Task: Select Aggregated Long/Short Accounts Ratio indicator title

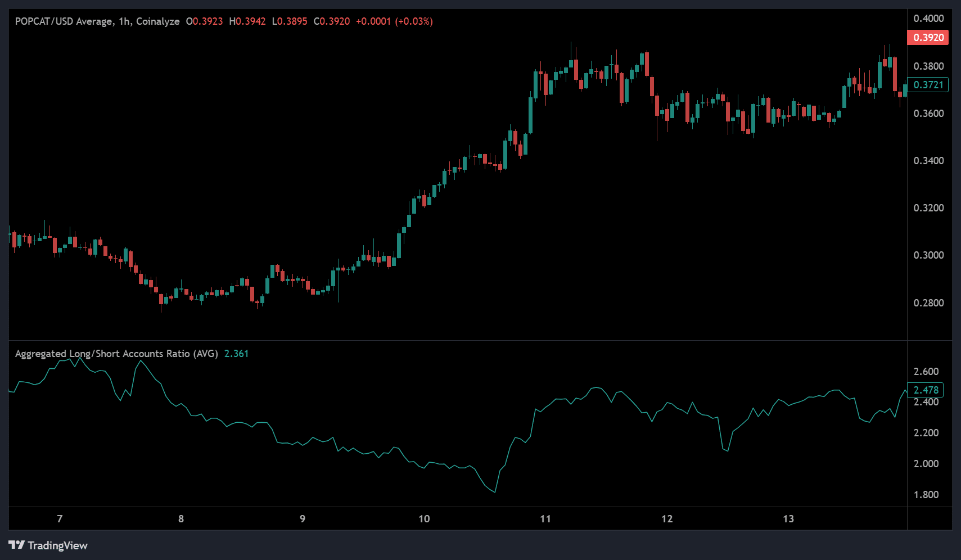Action: (x=116, y=354)
